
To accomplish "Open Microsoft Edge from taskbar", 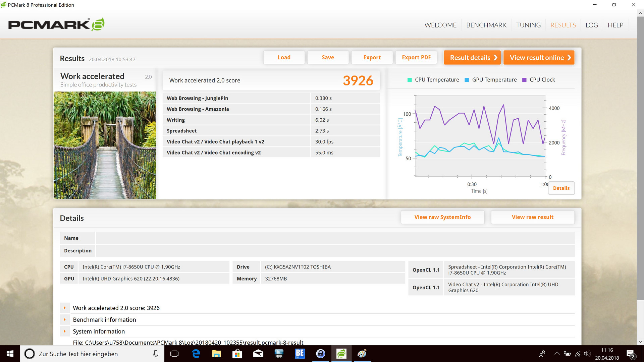I will [196, 354].
